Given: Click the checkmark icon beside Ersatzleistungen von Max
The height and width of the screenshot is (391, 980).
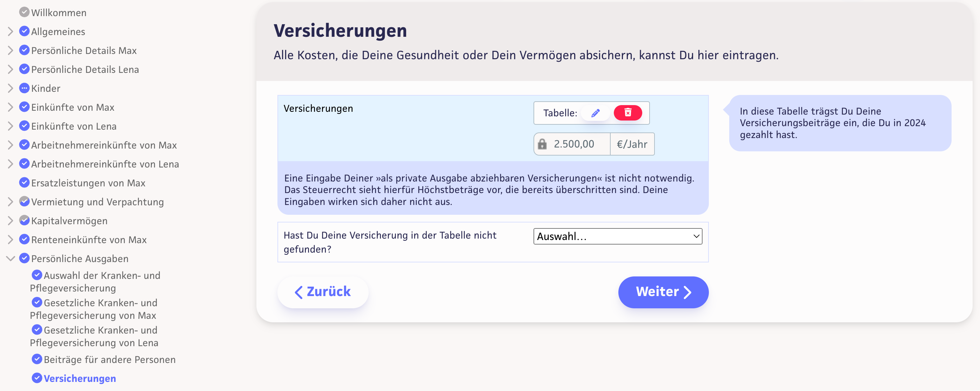Looking at the screenshot, I should [x=24, y=183].
